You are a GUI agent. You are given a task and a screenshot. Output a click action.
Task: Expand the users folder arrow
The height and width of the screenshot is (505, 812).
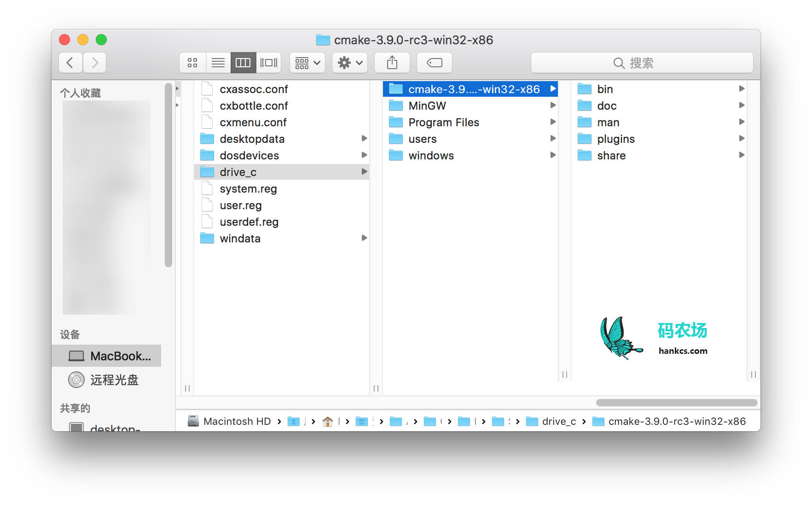[x=553, y=138]
